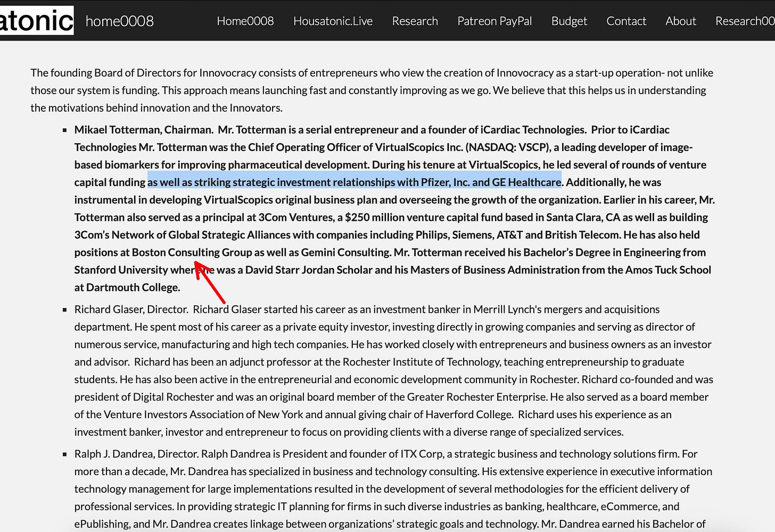Open Housatonic.Live in the navigation bar
Image resolution: width=775 pixels, height=532 pixels.
[333, 21]
